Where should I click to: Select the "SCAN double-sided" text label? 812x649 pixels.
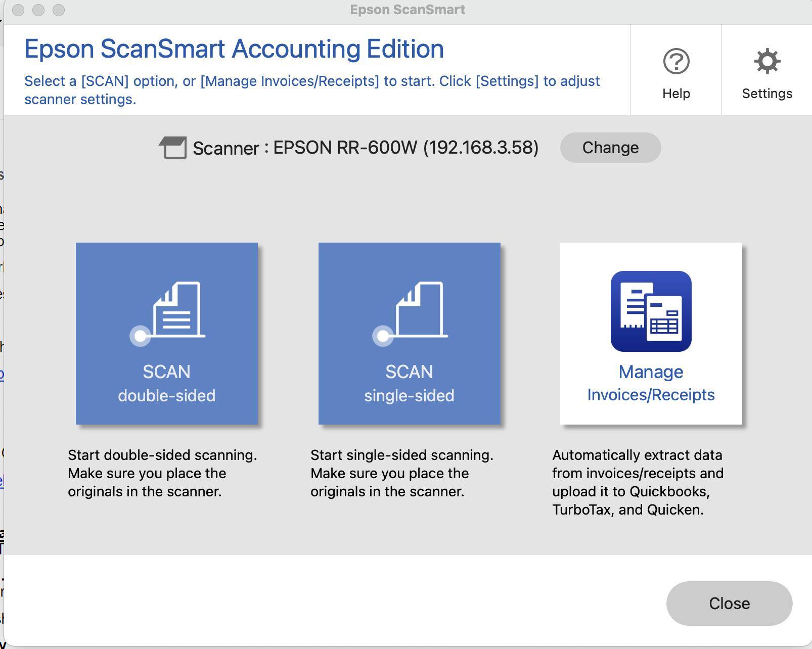[x=166, y=383]
